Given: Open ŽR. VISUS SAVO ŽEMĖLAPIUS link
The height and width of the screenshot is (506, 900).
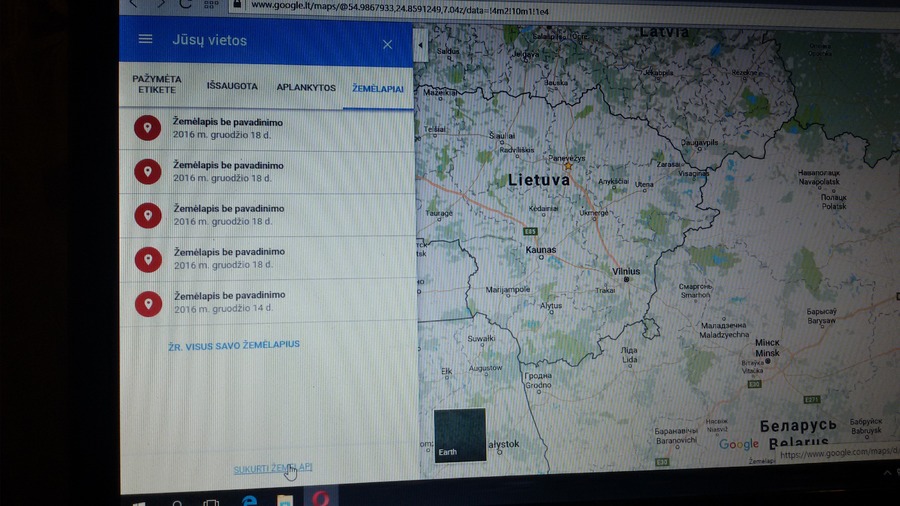Looking at the screenshot, I should (x=234, y=345).
